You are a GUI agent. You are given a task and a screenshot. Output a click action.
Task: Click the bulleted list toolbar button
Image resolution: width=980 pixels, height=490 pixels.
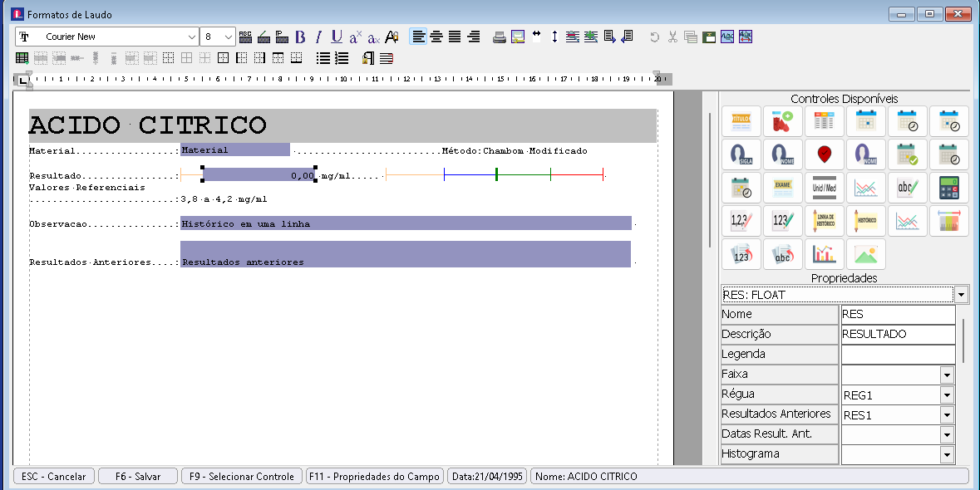click(323, 58)
